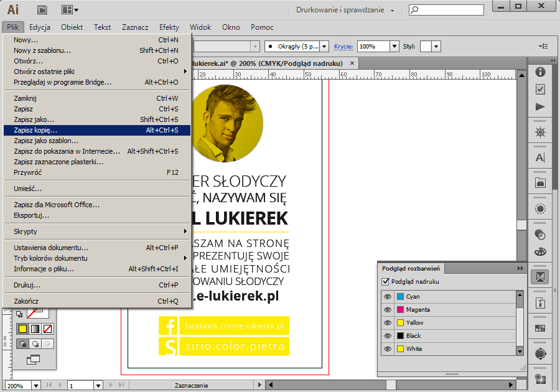The image size is (560, 392).
Task: Go to first artboard navigation arrow
Action: [x=49, y=385]
